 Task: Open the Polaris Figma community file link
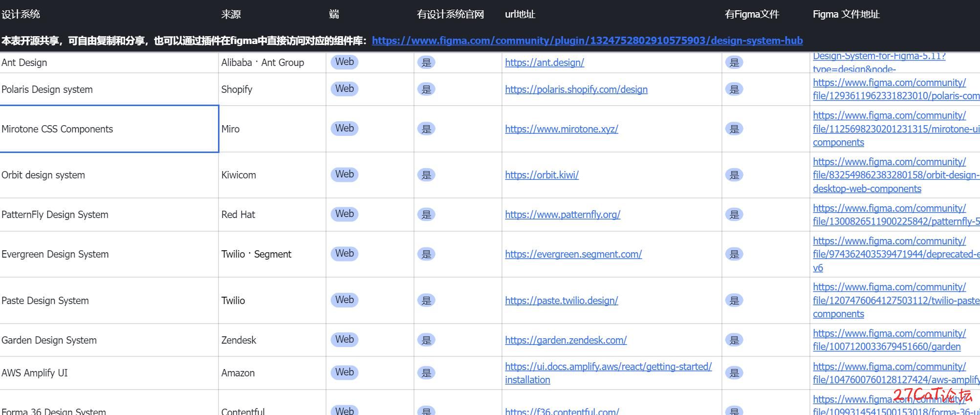coord(896,89)
